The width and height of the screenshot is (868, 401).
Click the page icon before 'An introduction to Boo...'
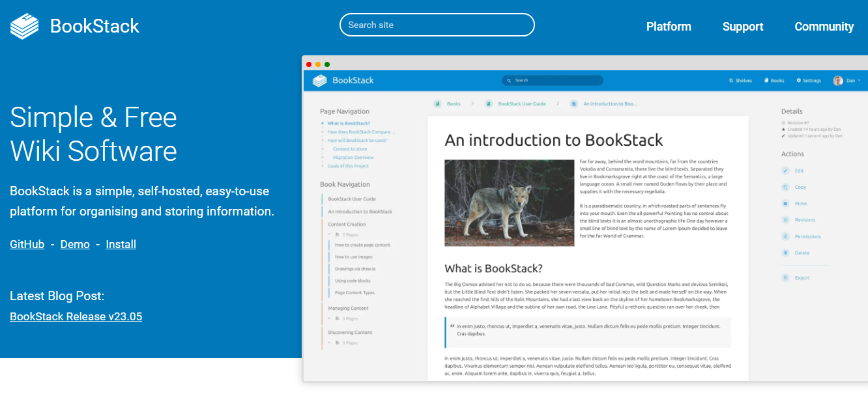coord(574,104)
